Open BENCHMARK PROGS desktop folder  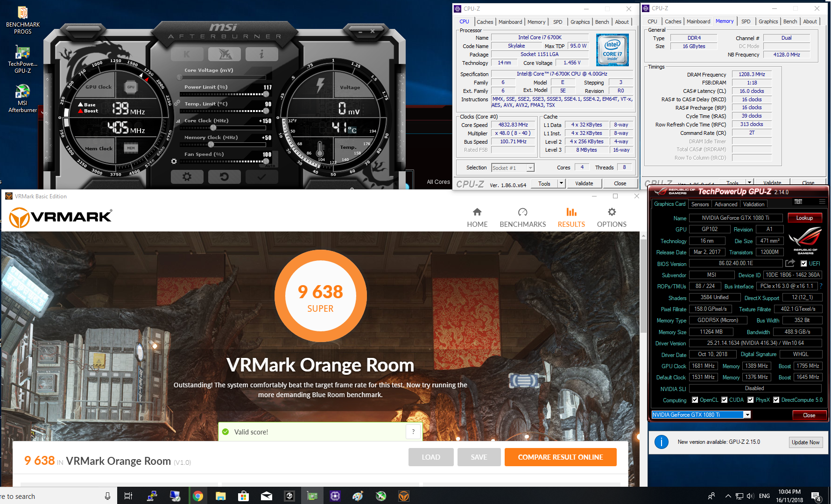pos(22,21)
